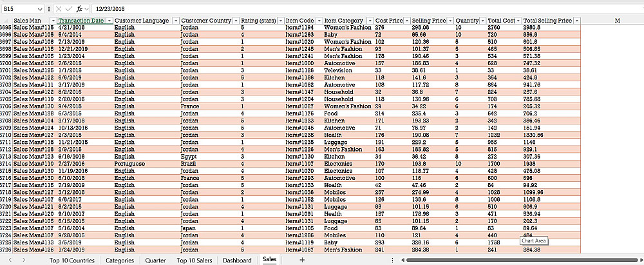Switch to the Dashboard sheet tab
The image size is (644, 265).
[237, 260]
